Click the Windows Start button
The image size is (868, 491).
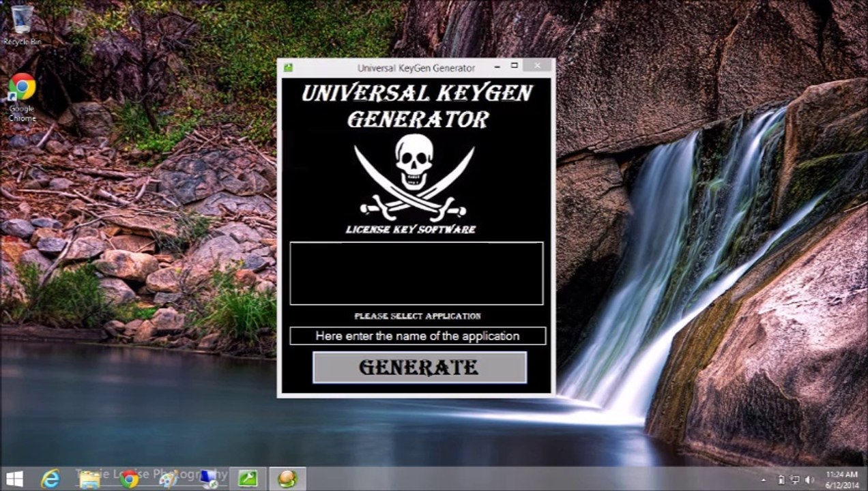14,479
